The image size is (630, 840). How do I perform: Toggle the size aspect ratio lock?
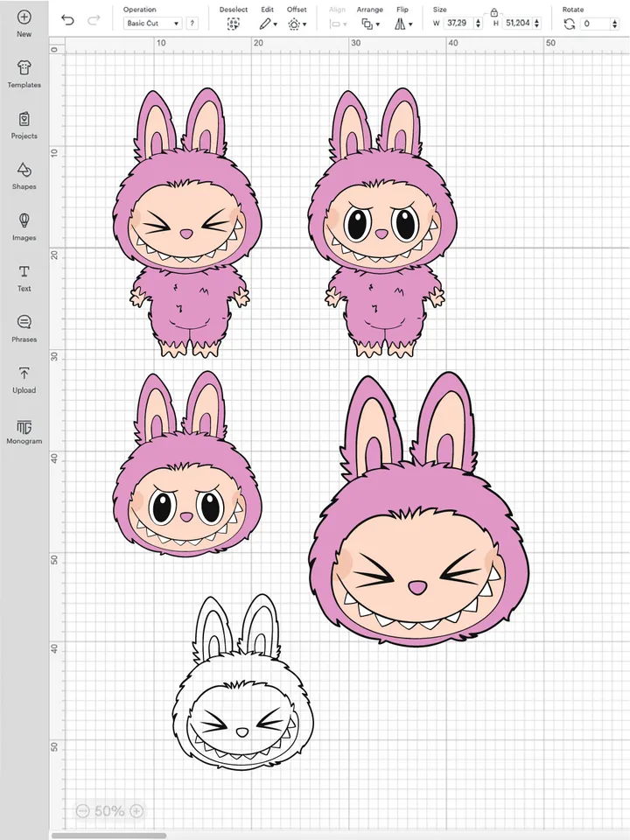[494, 12]
